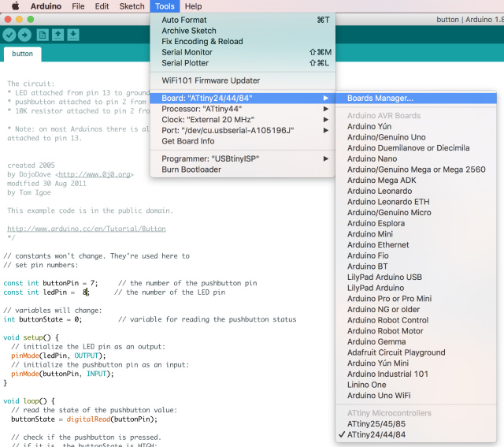Image resolution: width=504 pixels, height=447 pixels.
Task: Click Burn Bootloader
Action: (243, 169)
